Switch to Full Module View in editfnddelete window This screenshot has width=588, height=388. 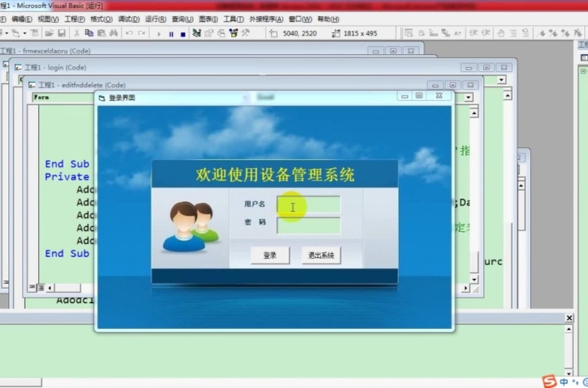[40, 288]
